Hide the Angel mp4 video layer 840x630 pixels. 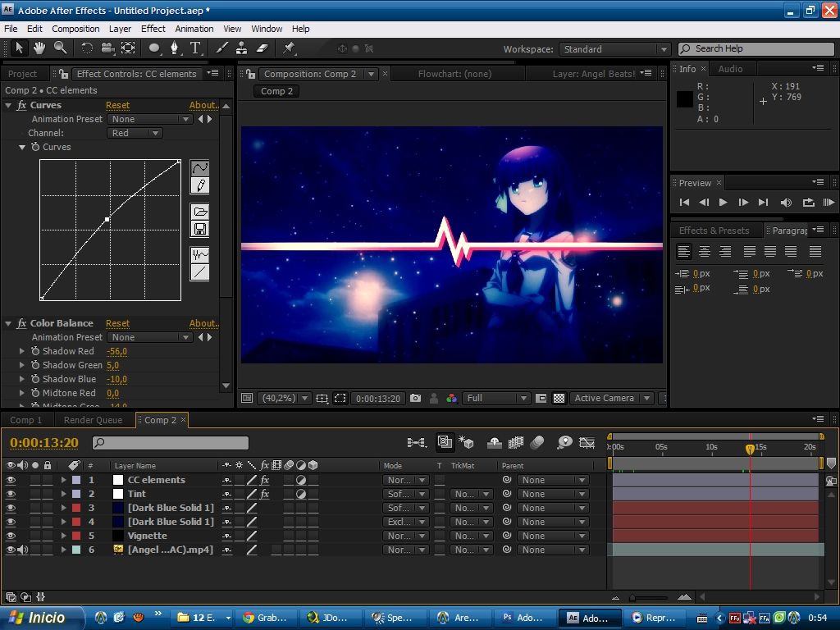(10, 550)
